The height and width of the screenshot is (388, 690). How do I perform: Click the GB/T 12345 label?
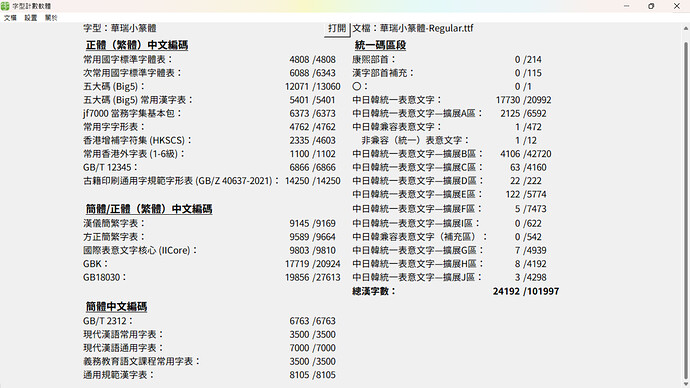point(110,168)
